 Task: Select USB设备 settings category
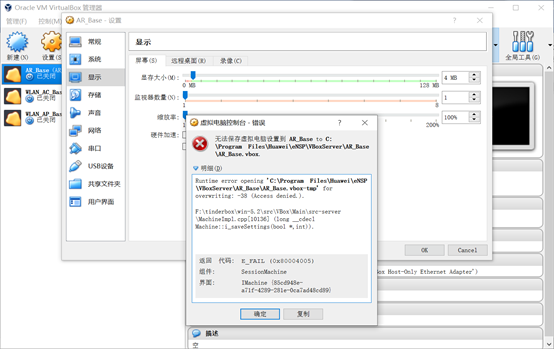(95, 166)
